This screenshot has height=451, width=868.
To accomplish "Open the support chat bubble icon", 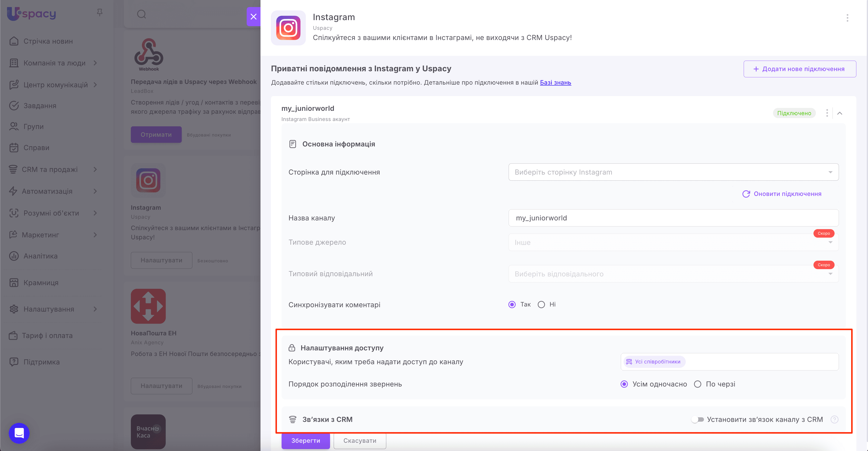I will 19,433.
